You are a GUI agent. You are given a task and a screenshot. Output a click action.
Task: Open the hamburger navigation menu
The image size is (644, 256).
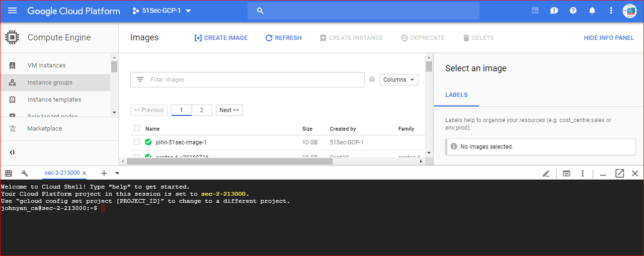13,11
